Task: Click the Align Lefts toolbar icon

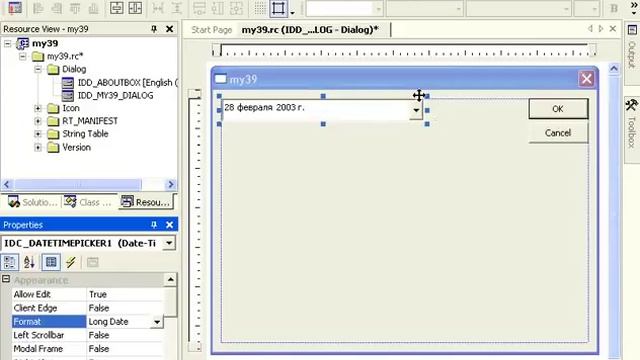Action: 38,8
